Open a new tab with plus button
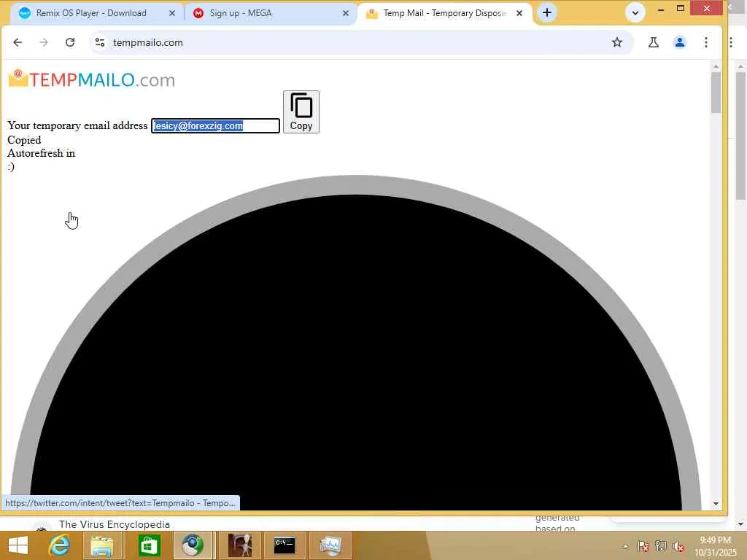The height and width of the screenshot is (560, 747). [547, 13]
